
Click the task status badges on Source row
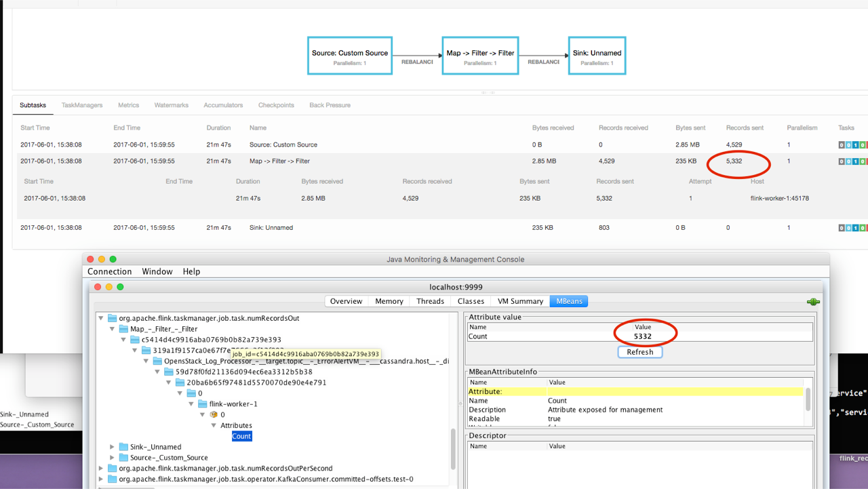click(852, 144)
